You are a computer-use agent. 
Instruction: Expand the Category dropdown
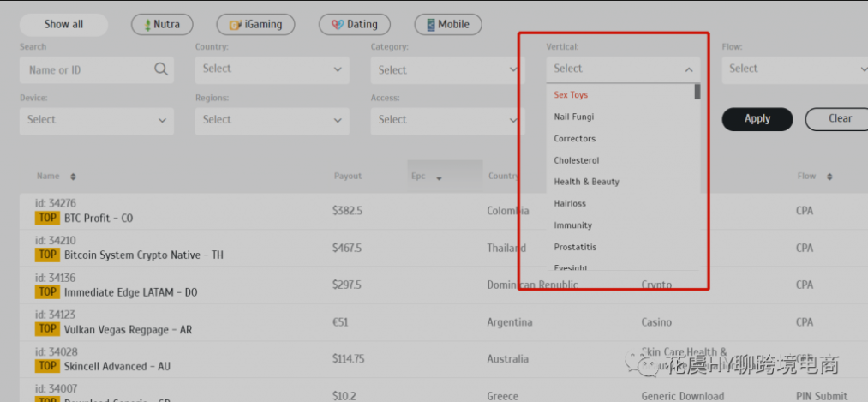tap(447, 70)
